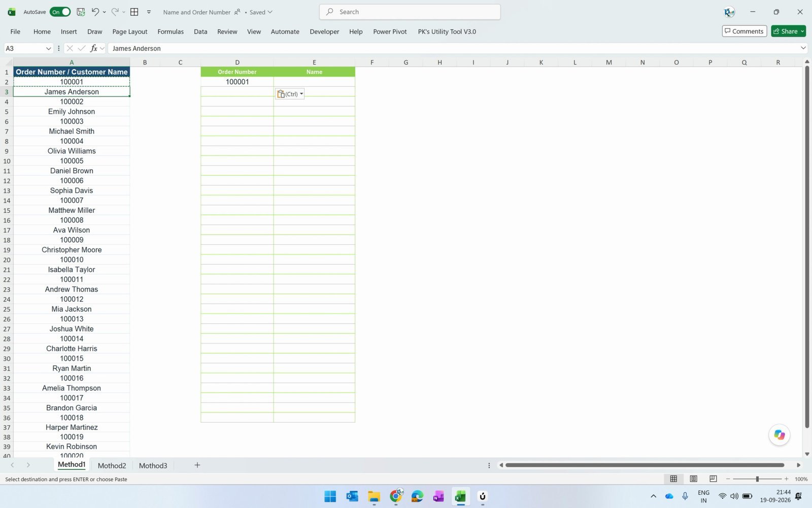Click in the Search box
Viewport: 812px width, 508px height.
[x=410, y=12]
